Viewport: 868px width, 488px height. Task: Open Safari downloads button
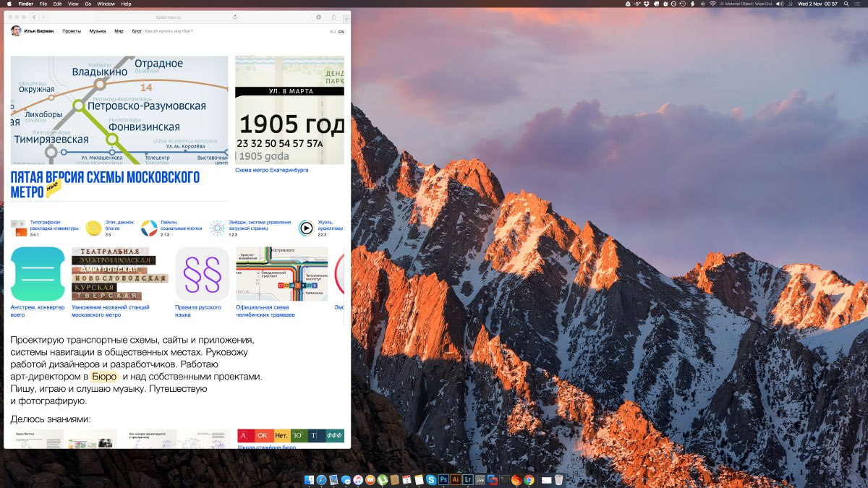coord(319,16)
